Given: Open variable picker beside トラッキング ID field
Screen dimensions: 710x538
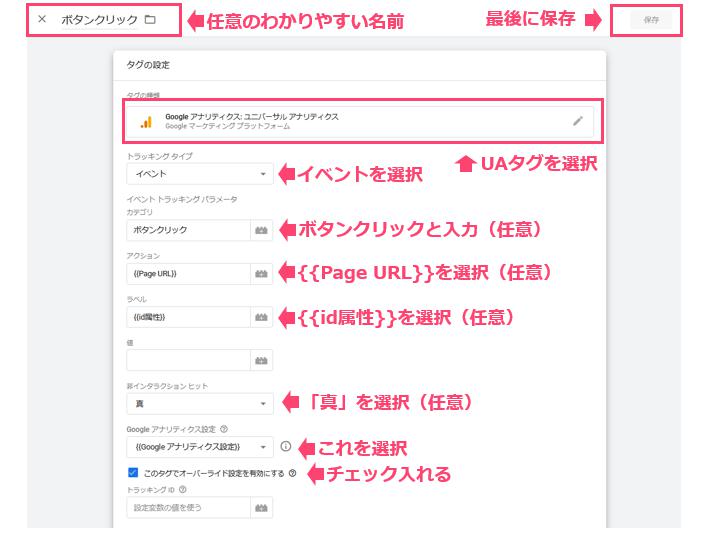Looking at the screenshot, I should point(261,508).
